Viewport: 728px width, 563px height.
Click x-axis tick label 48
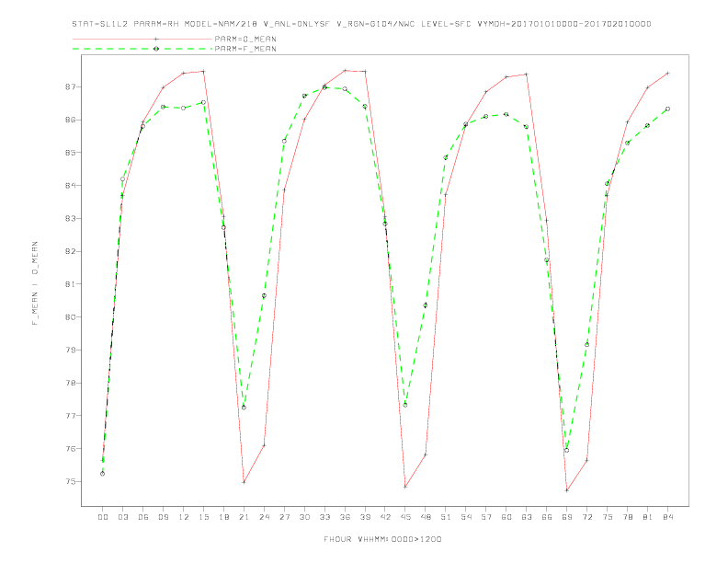(426, 517)
